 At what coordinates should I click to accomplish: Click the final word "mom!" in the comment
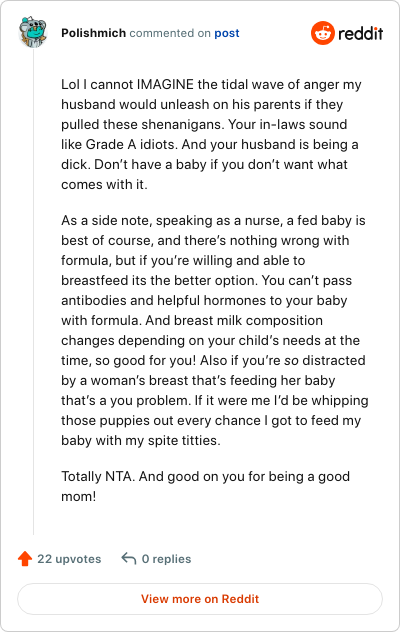point(79,497)
